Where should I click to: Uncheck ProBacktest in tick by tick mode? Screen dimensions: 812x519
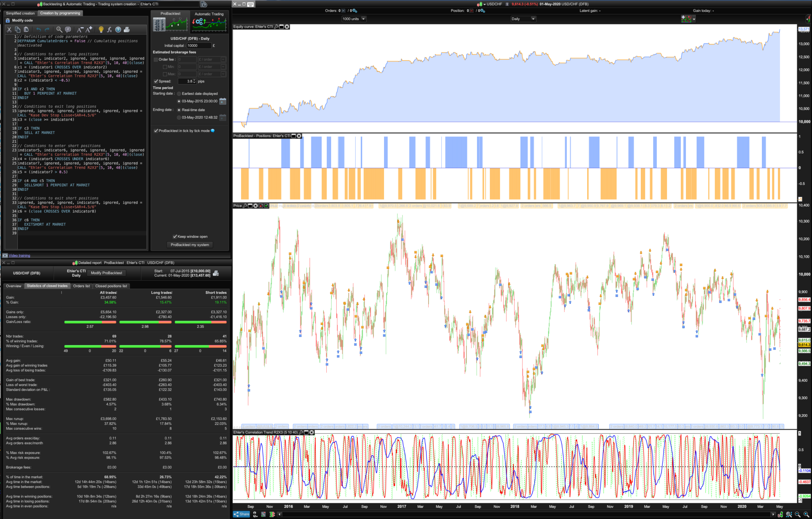pyautogui.click(x=156, y=131)
